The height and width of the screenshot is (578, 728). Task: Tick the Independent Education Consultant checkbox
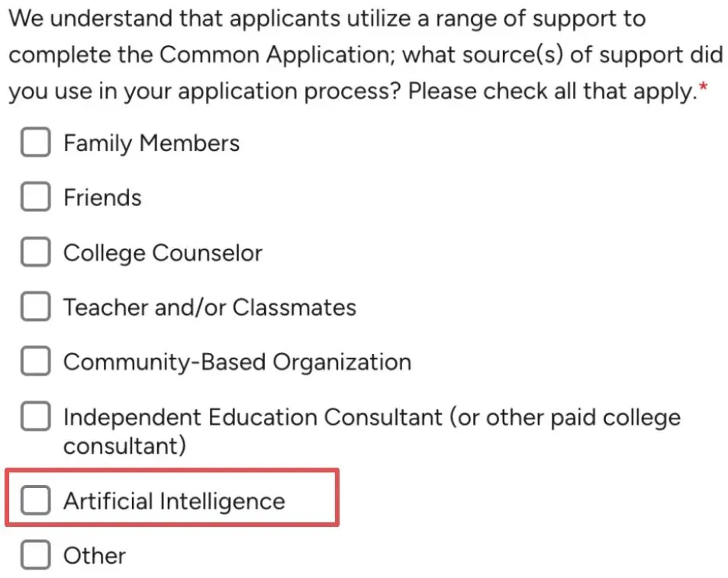36,416
